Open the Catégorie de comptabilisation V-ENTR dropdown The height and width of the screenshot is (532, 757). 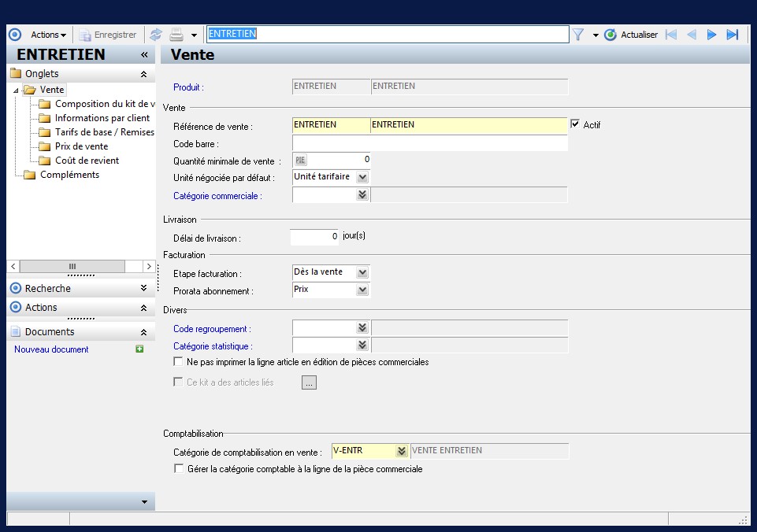pos(402,451)
